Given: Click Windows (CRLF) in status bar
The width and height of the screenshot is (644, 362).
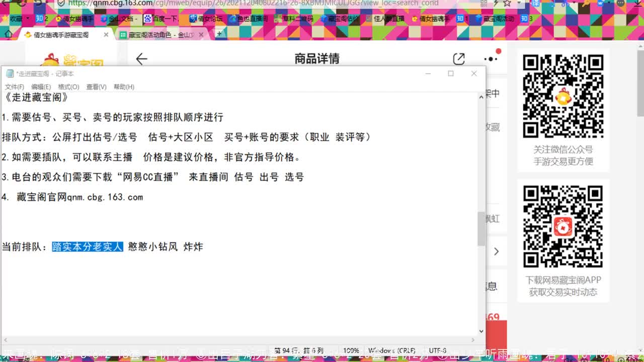Looking at the screenshot, I should [392, 350].
